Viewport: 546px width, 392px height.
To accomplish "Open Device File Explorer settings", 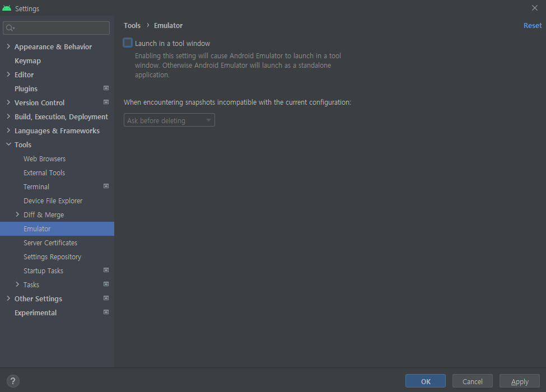I will pos(53,201).
